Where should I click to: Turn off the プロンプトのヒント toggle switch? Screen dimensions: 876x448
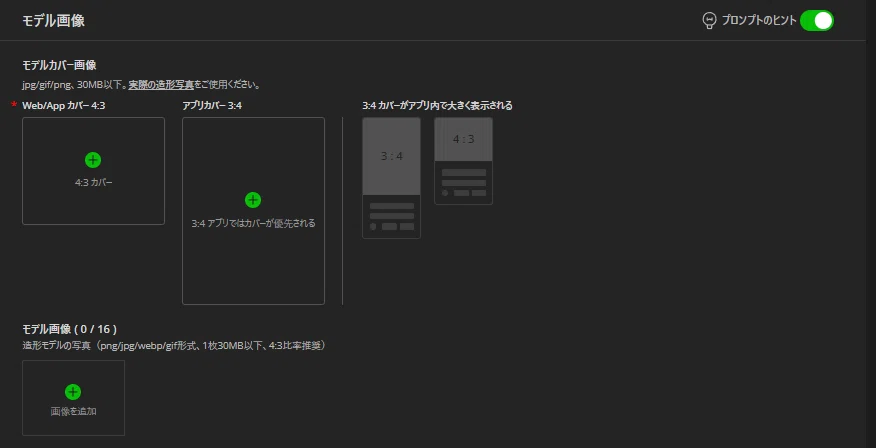[816, 21]
